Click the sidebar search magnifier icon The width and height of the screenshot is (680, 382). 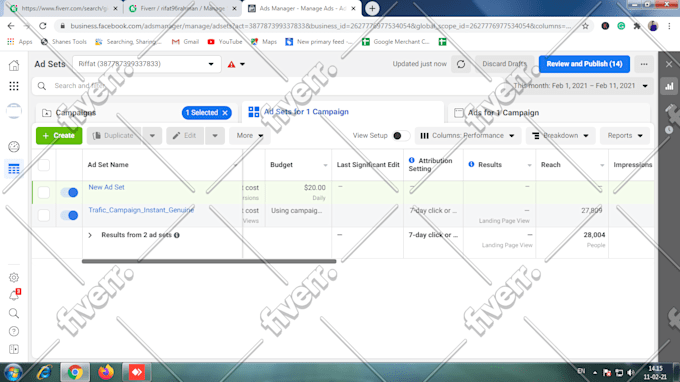(14, 313)
